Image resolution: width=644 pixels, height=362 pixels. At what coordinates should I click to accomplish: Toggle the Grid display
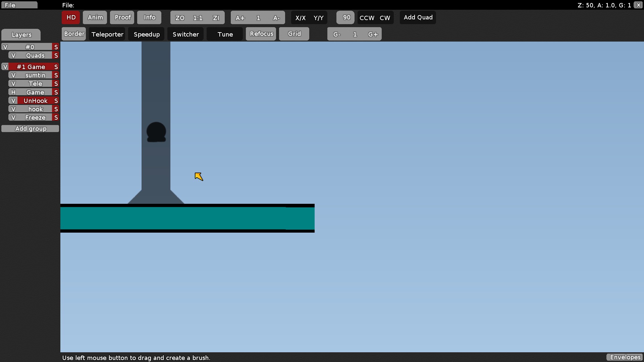[x=294, y=34]
